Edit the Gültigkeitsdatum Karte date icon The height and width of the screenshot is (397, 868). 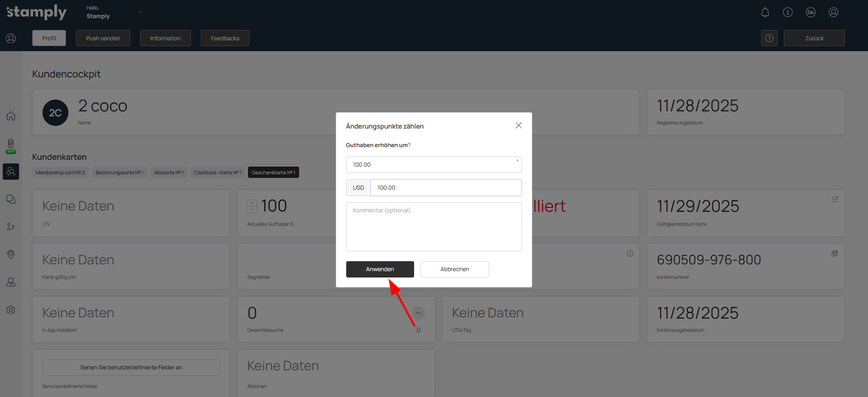coord(835,199)
